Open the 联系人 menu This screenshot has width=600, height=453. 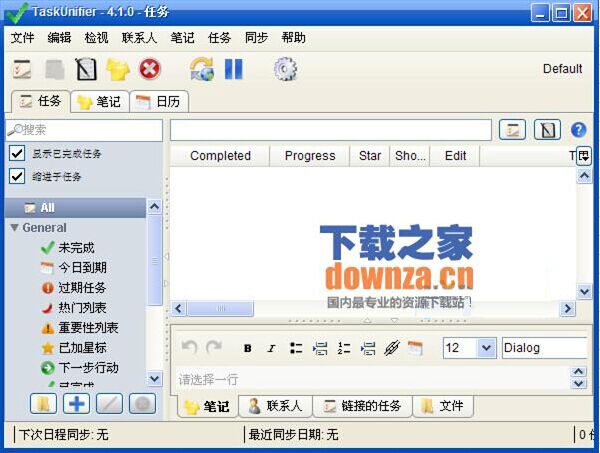[x=139, y=38]
